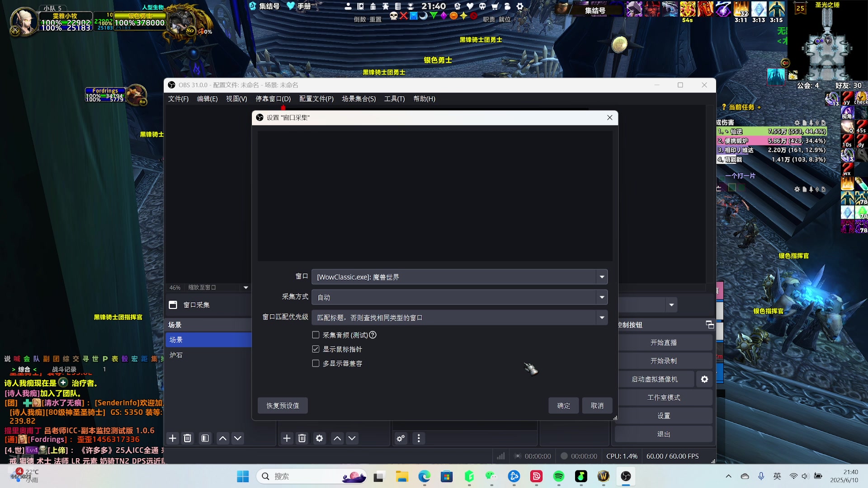Viewport: 868px width, 488px height.
Task: Click OBS Studio icon in taskbar
Action: tap(626, 476)
